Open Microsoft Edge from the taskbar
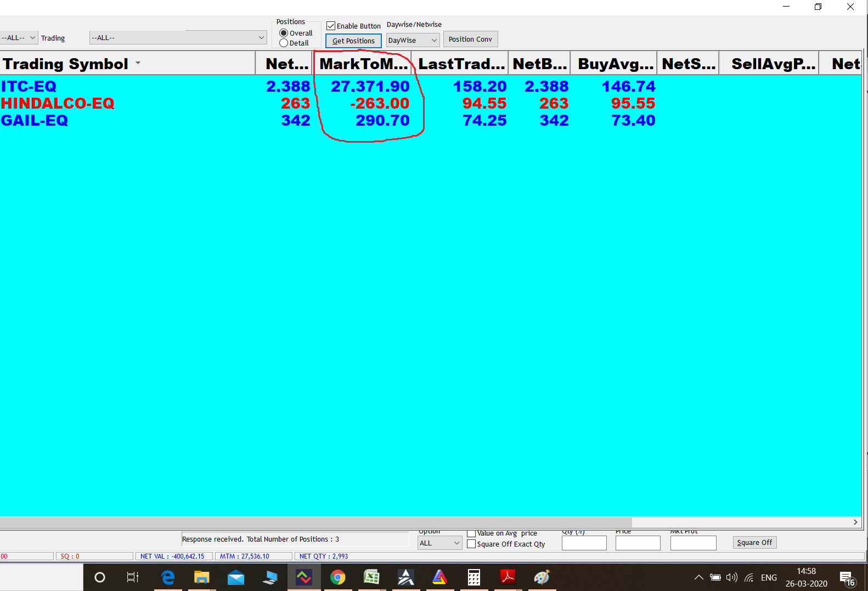Image resolution: width=868 pixels, height=591 pixels. pos(168,577)
